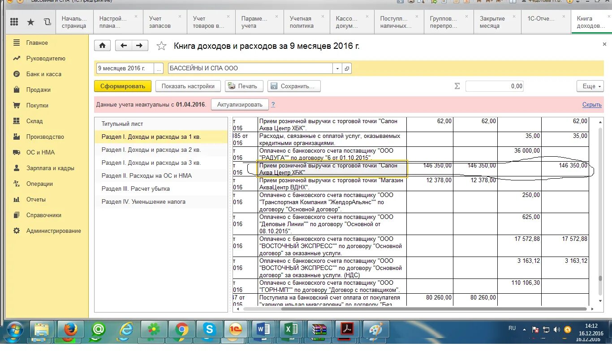Switch to Начальная страница tab
612x364 pixels.
pyautogui.click(x=74, y=22)
